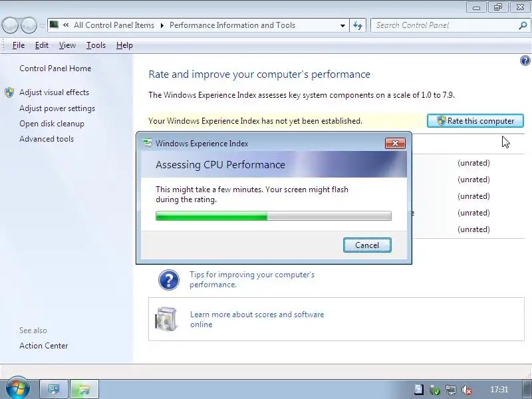Image resolution: width=532 pixels, height=399 pixels.
Task: Open Adjust visual effects link
Action: coord(55,92)
